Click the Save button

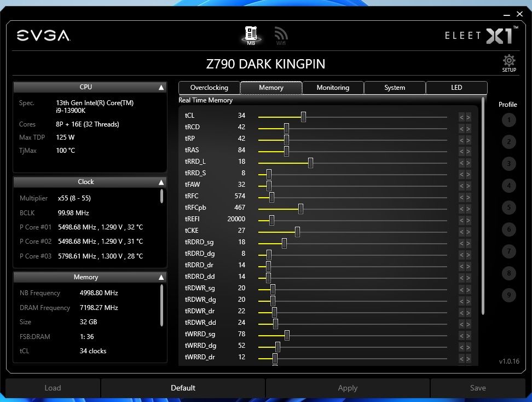(x=478, y=388)
